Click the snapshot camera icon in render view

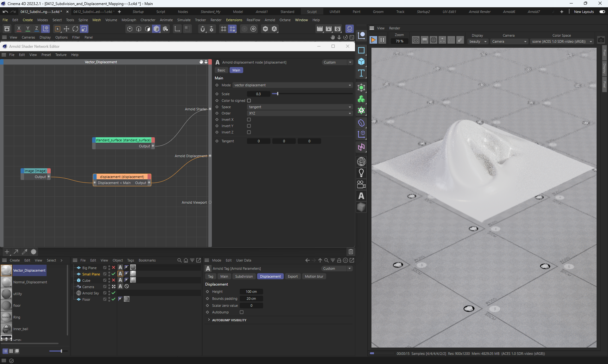pyautogui.click(x=601, y=40)
